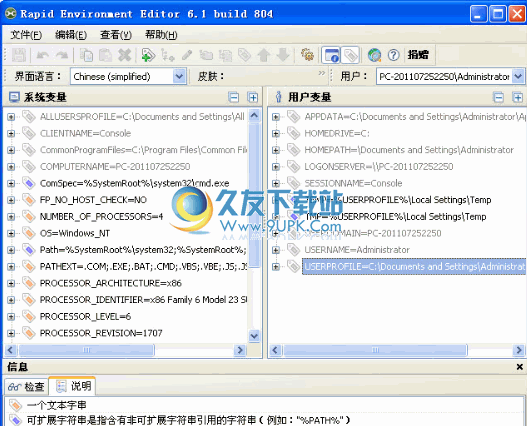Viewport: 527px width, 426px height.
Task: Select COMPUTERNAME=PC-201107252250 row
Action: (115, 167)
